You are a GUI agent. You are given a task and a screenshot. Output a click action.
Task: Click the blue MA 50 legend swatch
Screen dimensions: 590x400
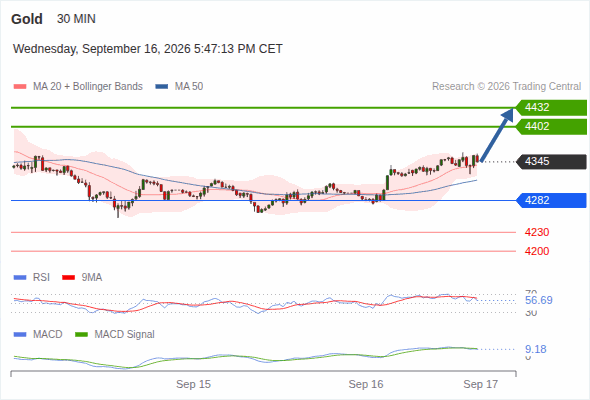point(162,87)
